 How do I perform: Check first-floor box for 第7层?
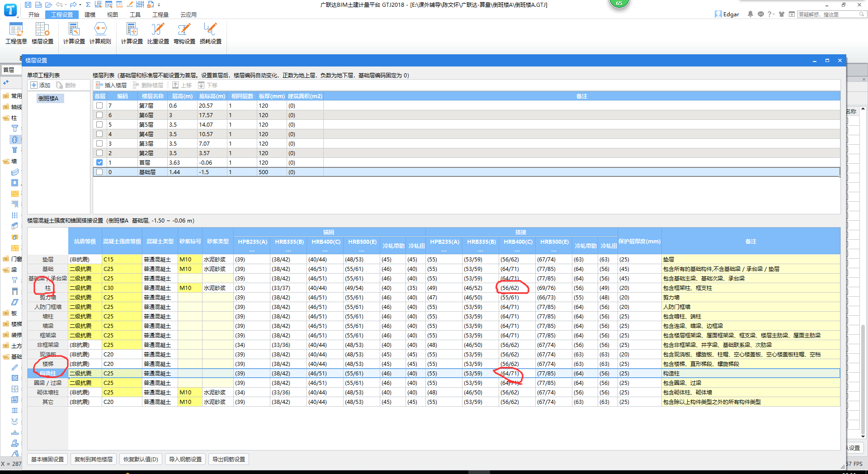[x=99, y=105]
